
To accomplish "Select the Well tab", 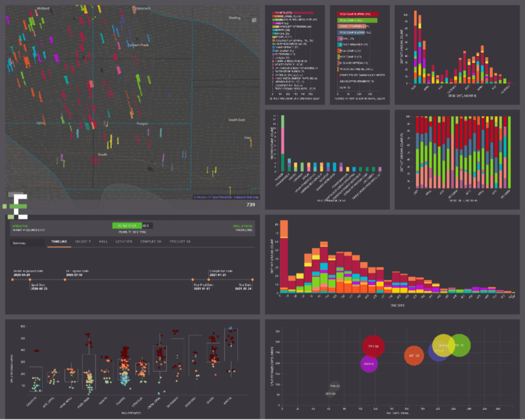I will click(x=103, y=241).
